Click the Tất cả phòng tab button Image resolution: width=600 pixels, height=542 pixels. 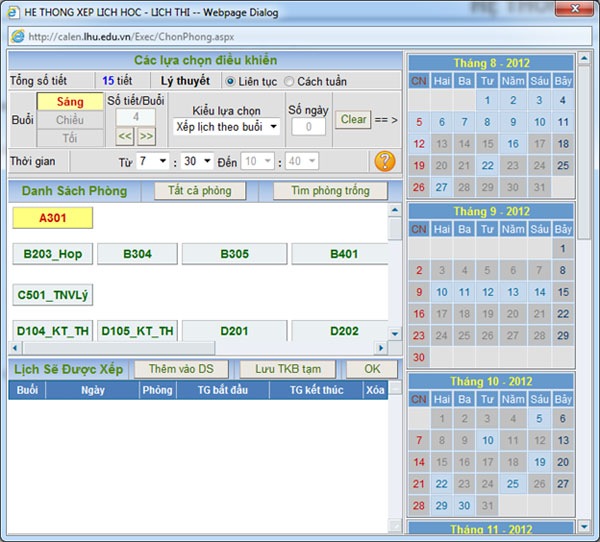(x=200, y=191)
